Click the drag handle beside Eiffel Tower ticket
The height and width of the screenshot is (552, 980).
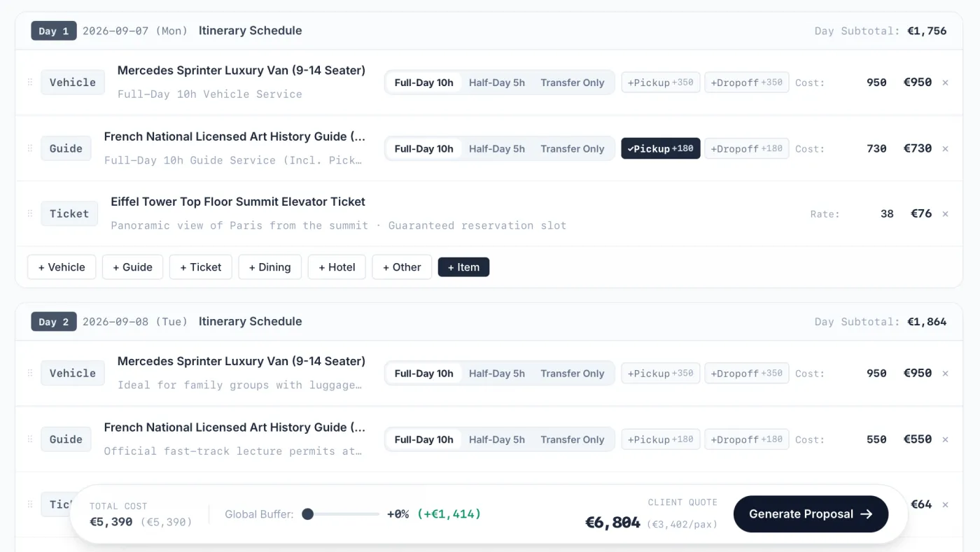(x=29, y=214)
